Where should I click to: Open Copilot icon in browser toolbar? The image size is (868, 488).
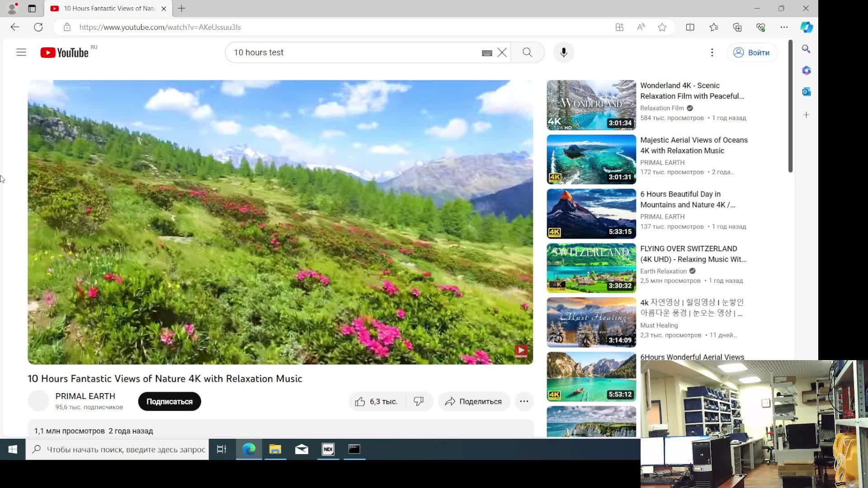807,27
